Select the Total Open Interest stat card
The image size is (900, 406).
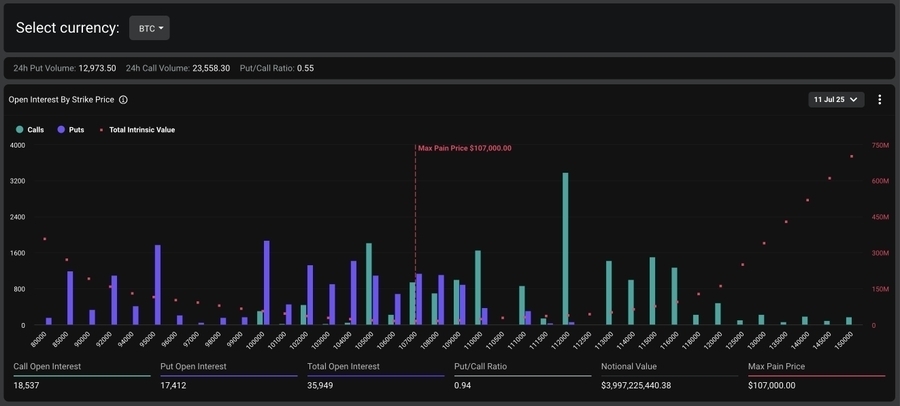pos(375,376)
